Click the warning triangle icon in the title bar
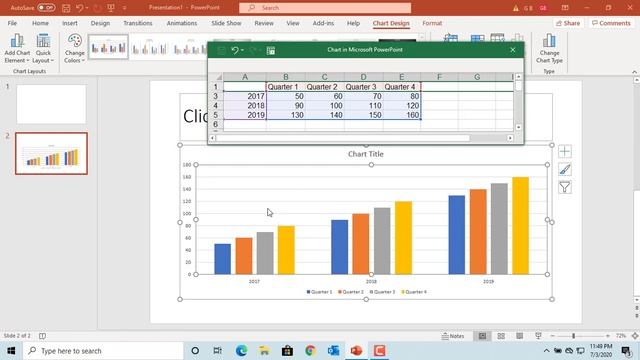This screenshot has height=360, width=640. click(516, 8)
